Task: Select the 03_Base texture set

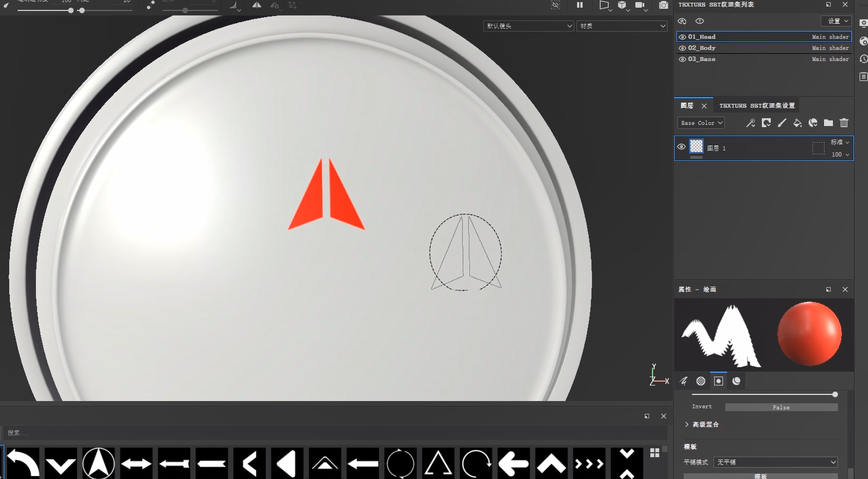Action: [x=701, y=59]
